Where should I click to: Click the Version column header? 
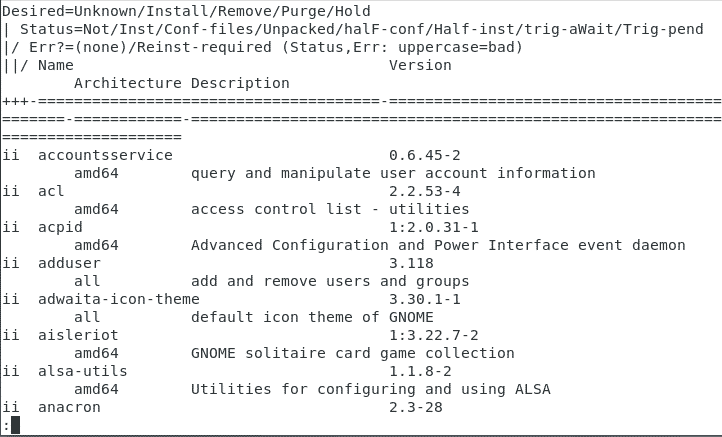click(x=420, y=65)
